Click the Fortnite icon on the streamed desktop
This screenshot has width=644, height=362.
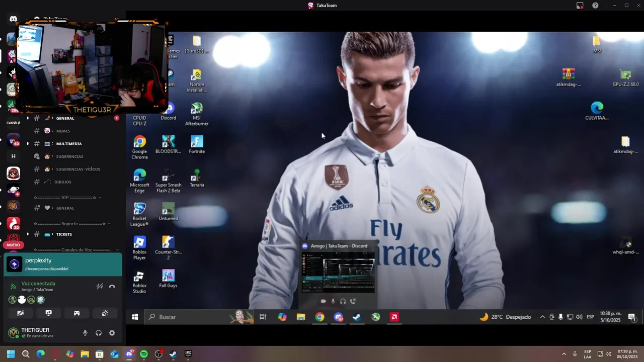[x=197, y=145]
